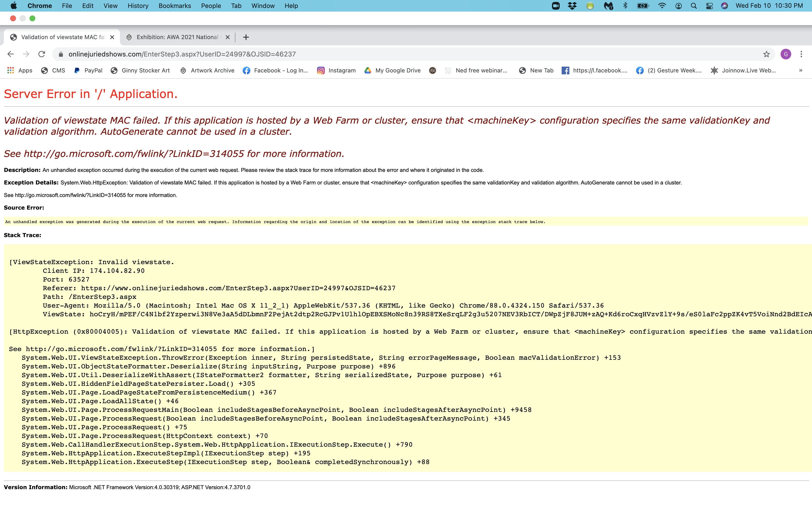The height and width of the screenshot is (507, 812).
Task: Switch to the Exhibition: AWA 2021 National tab
Action: 177,37
